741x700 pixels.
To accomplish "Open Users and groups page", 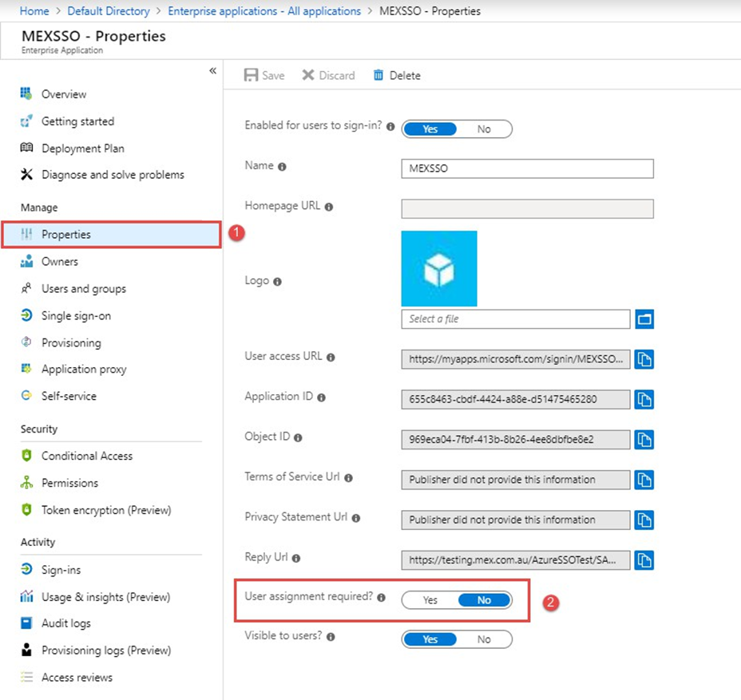I will click(83, 289).
